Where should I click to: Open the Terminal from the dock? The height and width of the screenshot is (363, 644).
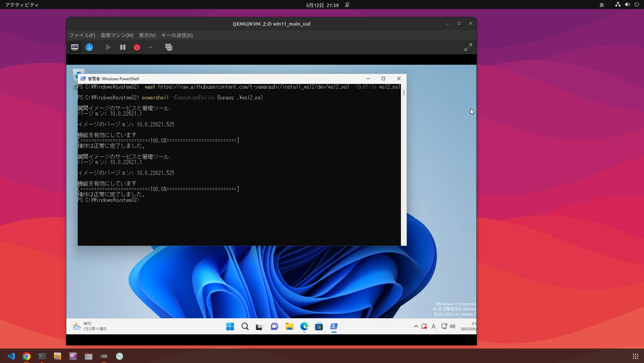tap(42, 356)
